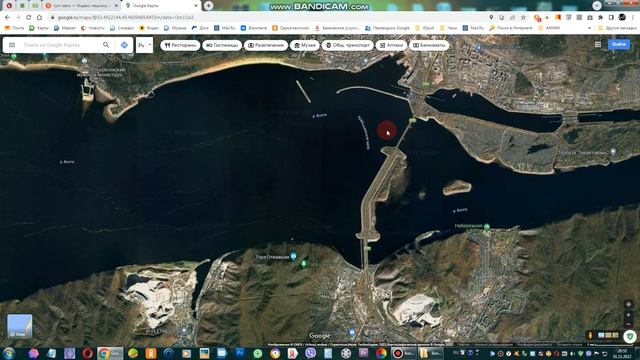Image resolution: width=640 pixels, height=360 pixels.
Task: Open the Поиск в Интернете bookmark
Action: [511, 28]
